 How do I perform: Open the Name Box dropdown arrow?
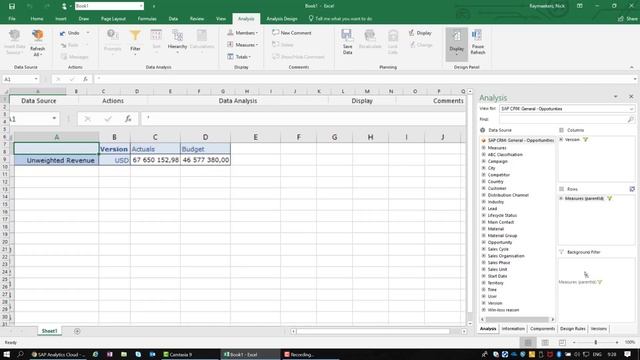click(x=36, y=79)
